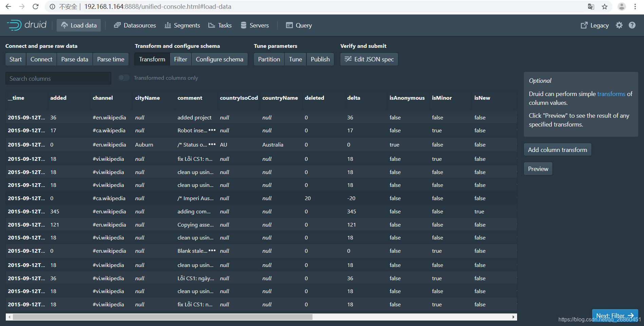
Task: Click the 'Copying asse...' comment cell
Action: (195, 225)
